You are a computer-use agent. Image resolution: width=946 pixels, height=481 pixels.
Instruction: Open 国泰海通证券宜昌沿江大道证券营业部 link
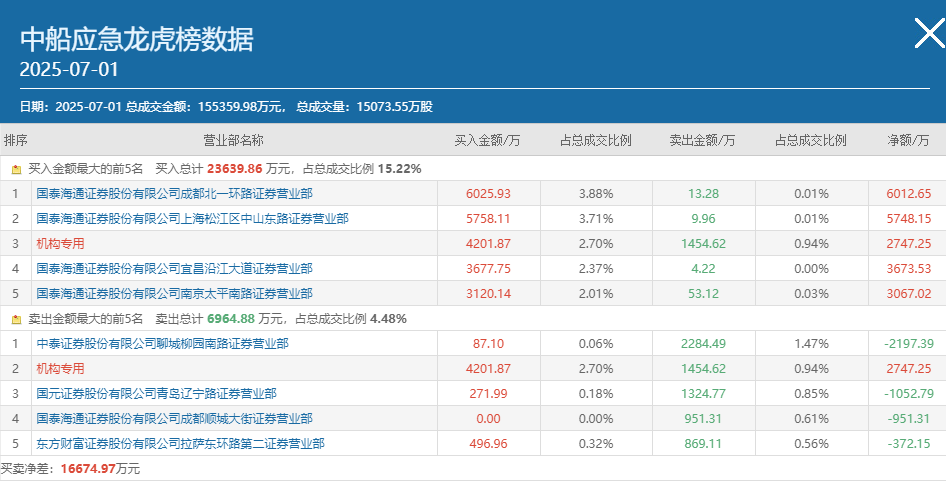pyautogui.click(x=174, y=269)
